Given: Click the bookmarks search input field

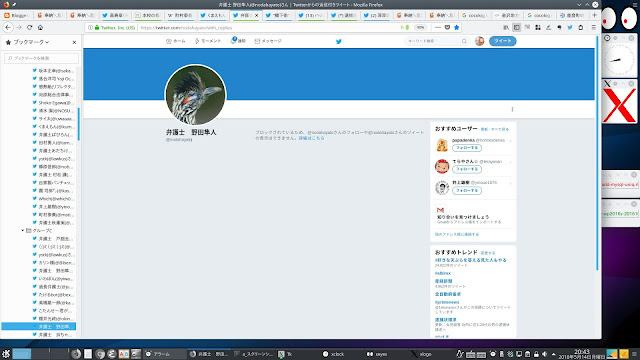Looking at the screenshot, I should tap(41, 58).
